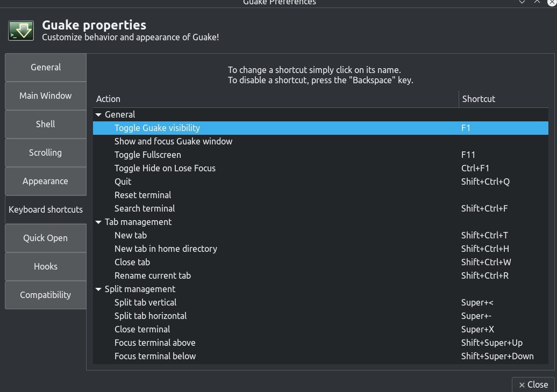The width and height of the screenshot is (557, 392).
Task: Click the Quit action row
Action: click(123, 182)
